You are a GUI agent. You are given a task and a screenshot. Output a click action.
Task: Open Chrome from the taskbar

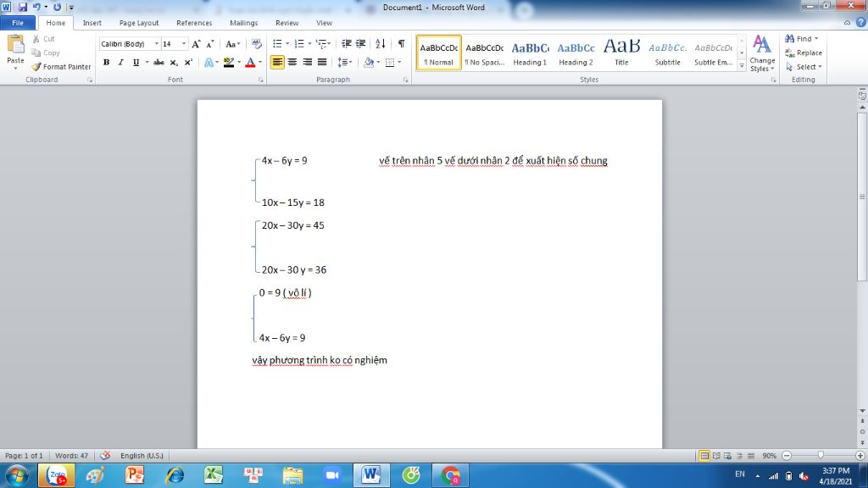[x=450, y=475]
